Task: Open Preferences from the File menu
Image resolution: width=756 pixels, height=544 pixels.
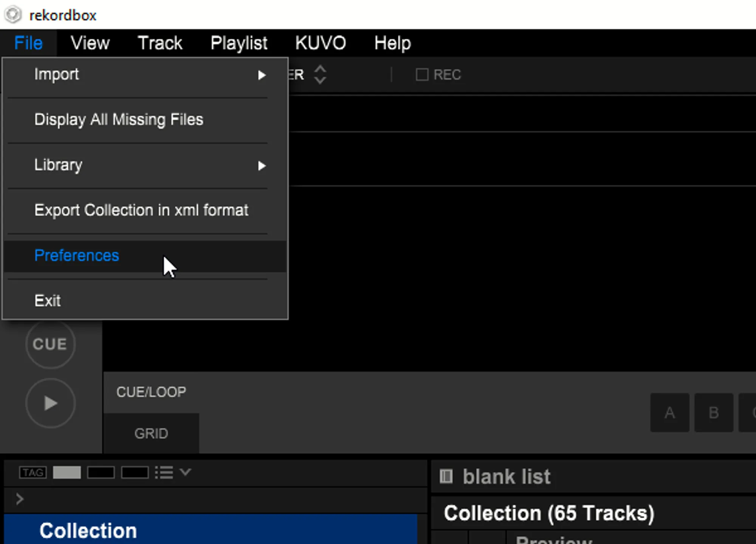Action: (x=77, y=256)
